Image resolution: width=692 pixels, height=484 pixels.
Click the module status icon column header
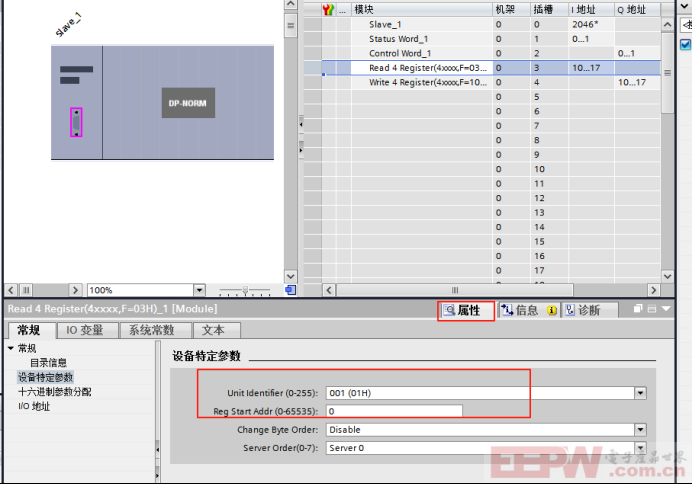(x=328, y=9)
